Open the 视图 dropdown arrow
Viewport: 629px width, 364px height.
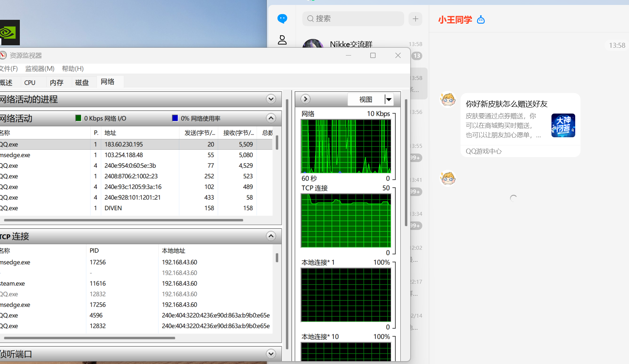(x=389, y=99)
